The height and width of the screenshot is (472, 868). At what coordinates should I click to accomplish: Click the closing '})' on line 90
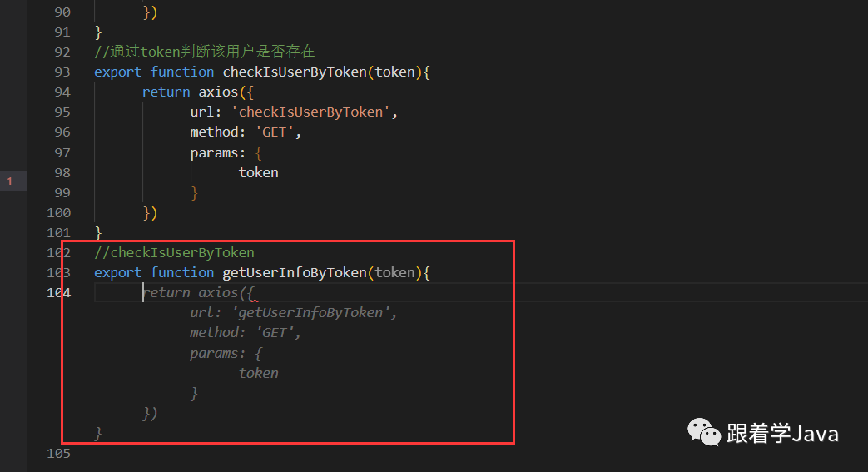(x=150, y=12)
